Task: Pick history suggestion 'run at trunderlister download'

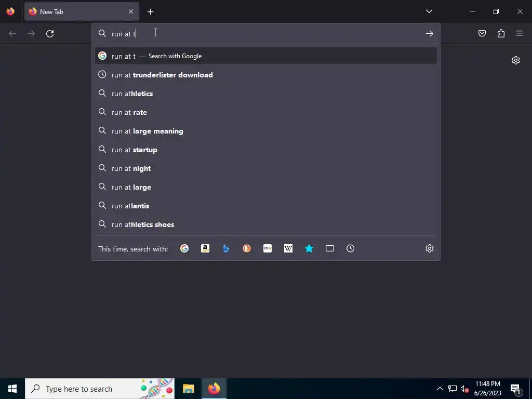Action: 266,75
